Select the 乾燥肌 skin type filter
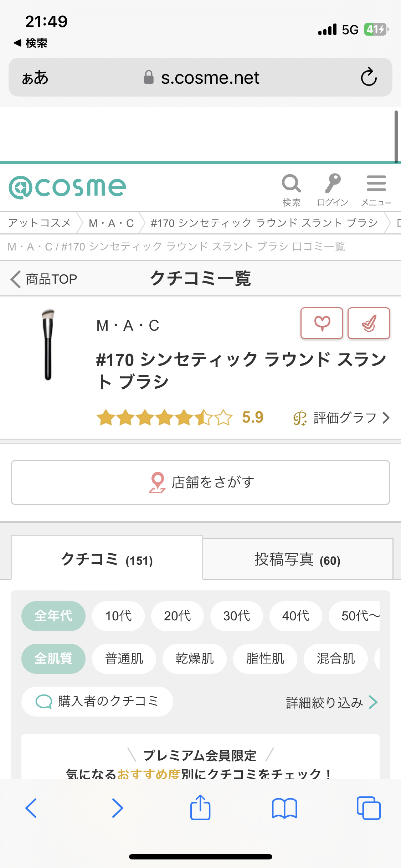Image resolution: width=401 pixels, height=868 pixels. [x=194, y=658]
